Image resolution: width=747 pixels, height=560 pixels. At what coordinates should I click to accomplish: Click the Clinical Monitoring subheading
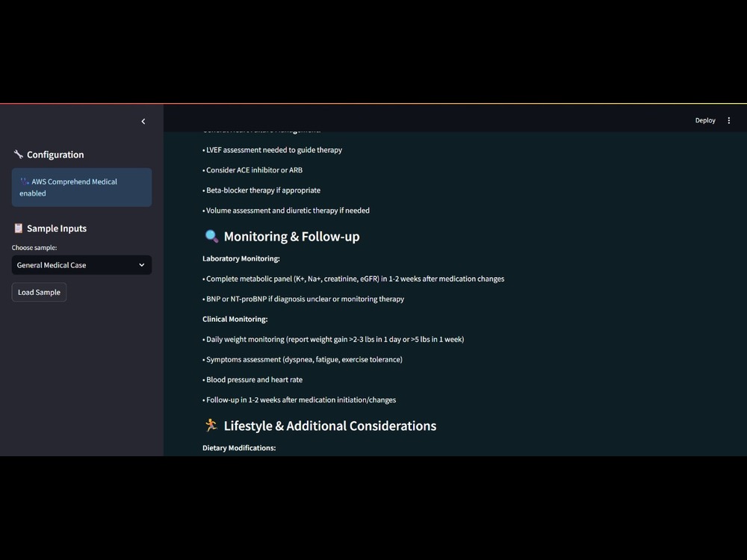[x=235, y=319]
